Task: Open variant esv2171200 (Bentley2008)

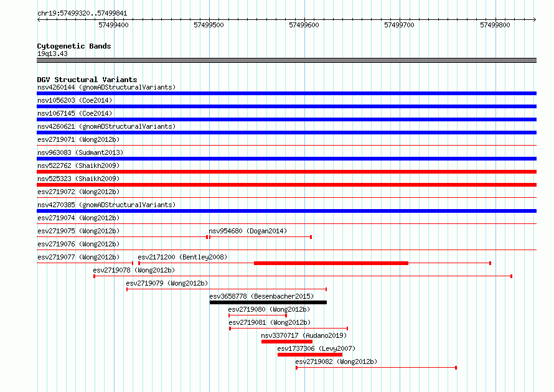Action: coord(182,257)
